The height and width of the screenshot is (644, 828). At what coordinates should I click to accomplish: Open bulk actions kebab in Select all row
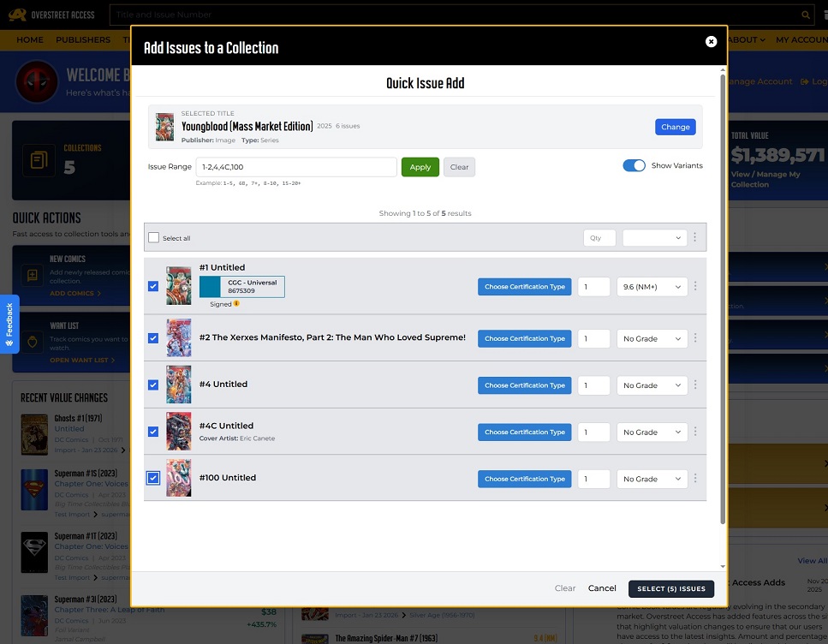point(694,237)
